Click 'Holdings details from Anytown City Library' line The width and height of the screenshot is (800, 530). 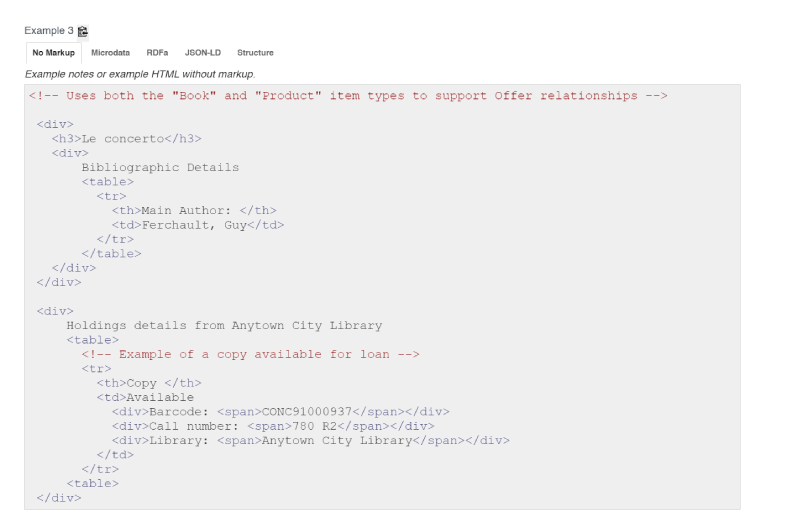(x=224, y=325)
